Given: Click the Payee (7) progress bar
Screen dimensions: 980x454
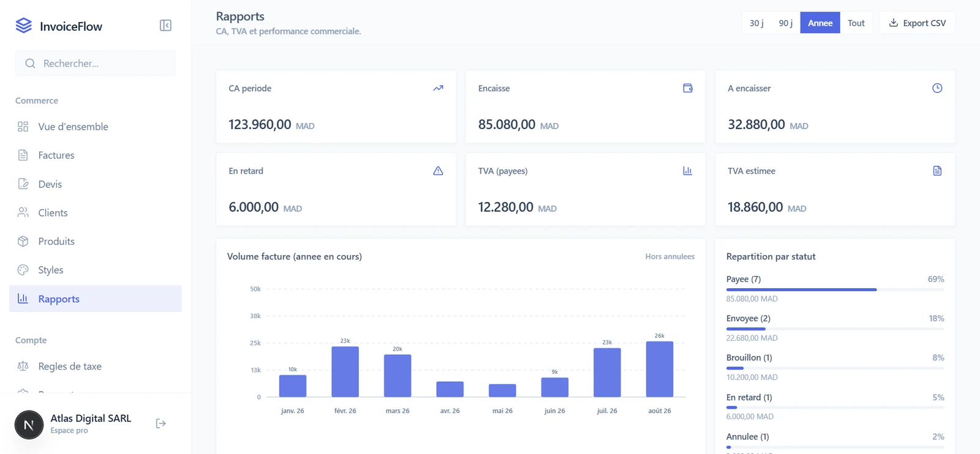Looking at the screenshot, I should (x=835, y=289).
